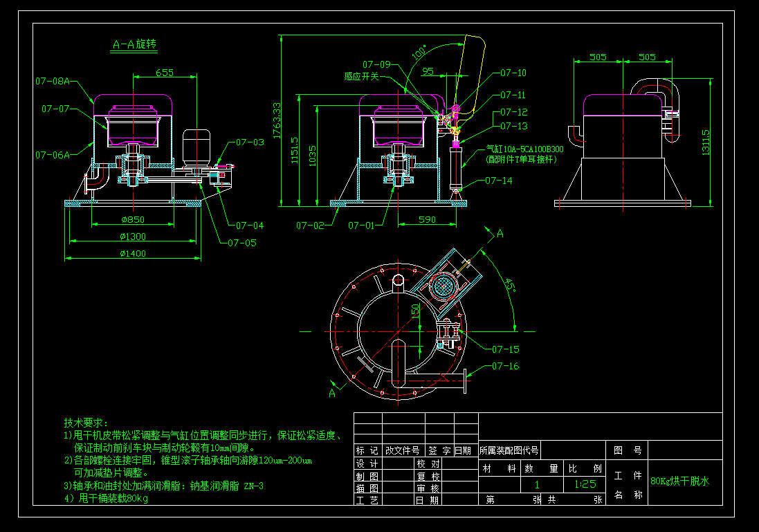
Task: Select the 1151.5 vertical dimension
Action: coord(295,150)
